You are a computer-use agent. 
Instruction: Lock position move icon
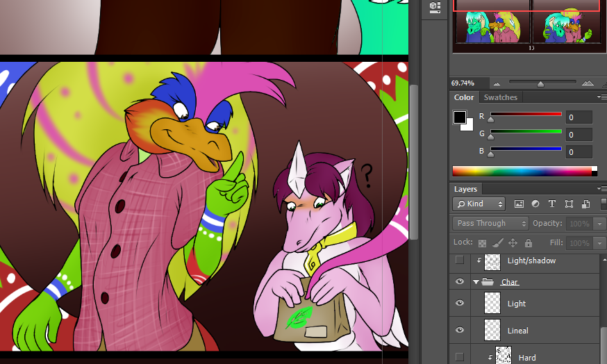[513, 243]
